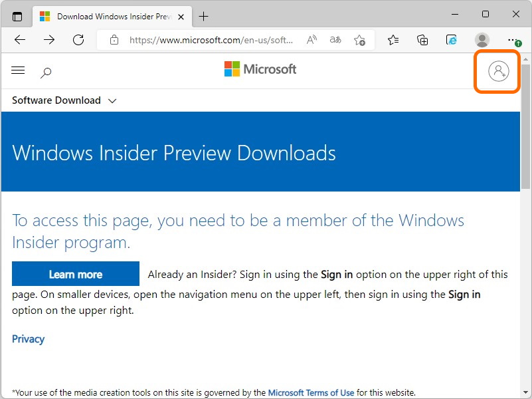Open the hamburger navigation menu
Screen dimensions: 532x399
tap(18, 70)
